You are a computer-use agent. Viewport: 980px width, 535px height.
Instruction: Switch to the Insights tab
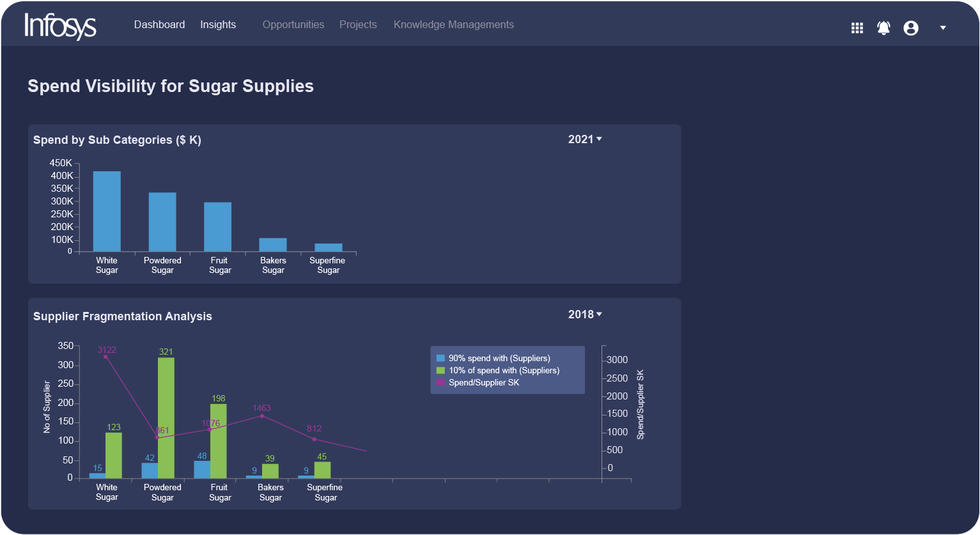[218, 25]
